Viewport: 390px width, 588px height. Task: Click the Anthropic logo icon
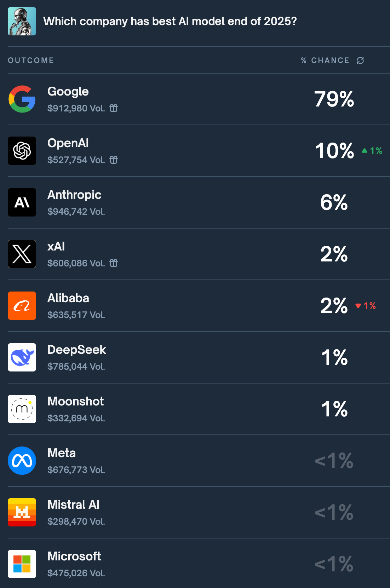pyautogui.click(x=22, y=202)
